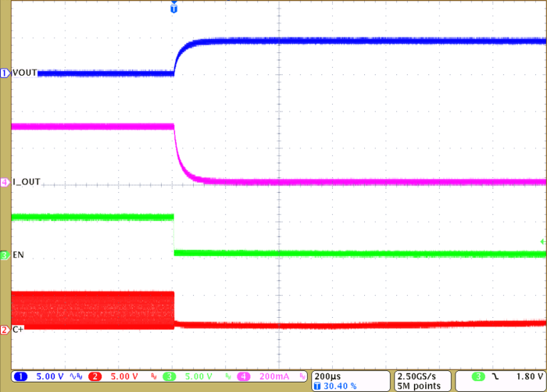The image size is (547, 392).
Task: Click the blue channel 1 ground marker
Action: (x=5, y=73)
